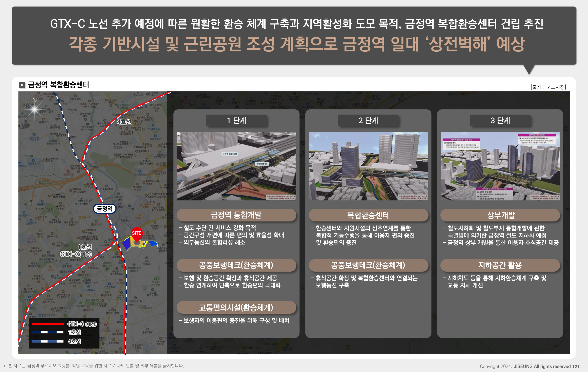Open the 1 단계 rendering image
588x372 pixels.
(x=236, y=166)
